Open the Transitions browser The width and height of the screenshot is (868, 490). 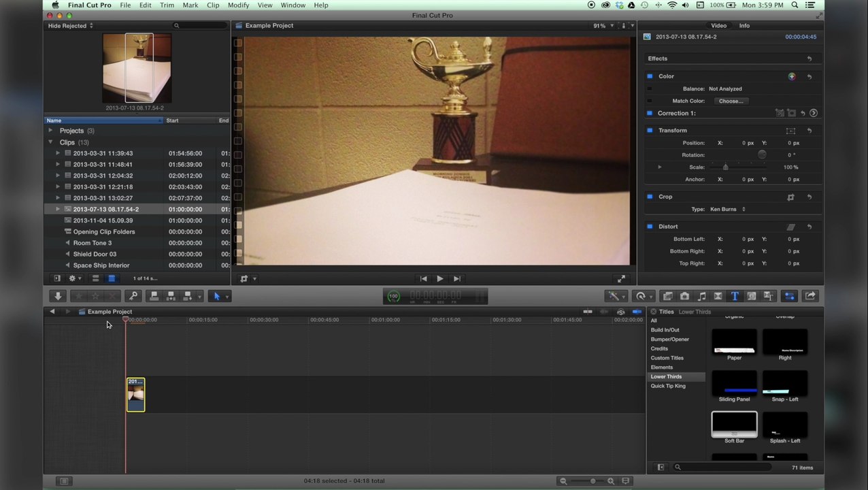coord(718,296)
